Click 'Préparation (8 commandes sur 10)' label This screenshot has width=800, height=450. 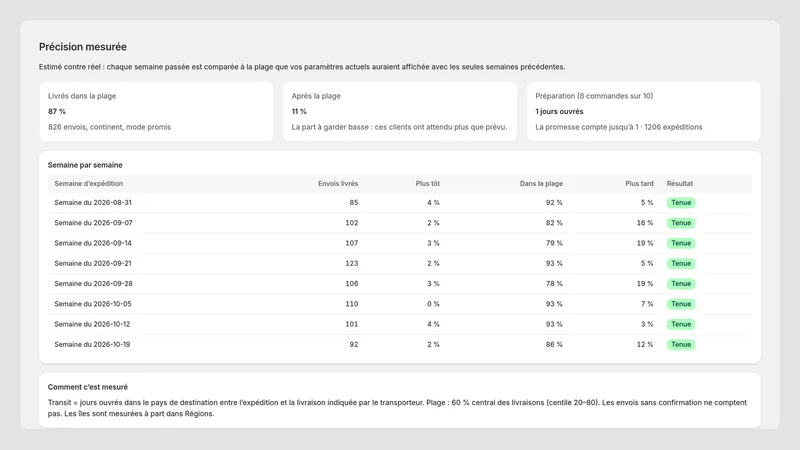pyautogui.click(x=594, y=96)
